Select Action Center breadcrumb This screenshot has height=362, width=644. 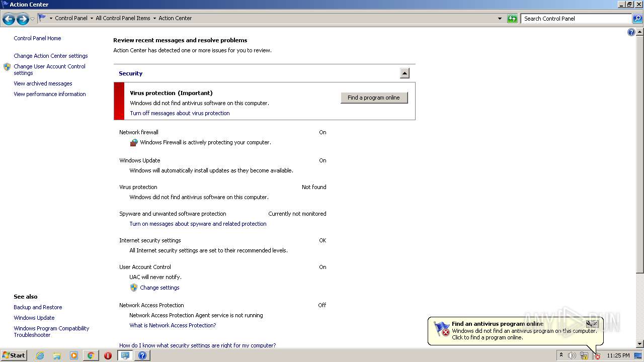(x=175, y=18)
